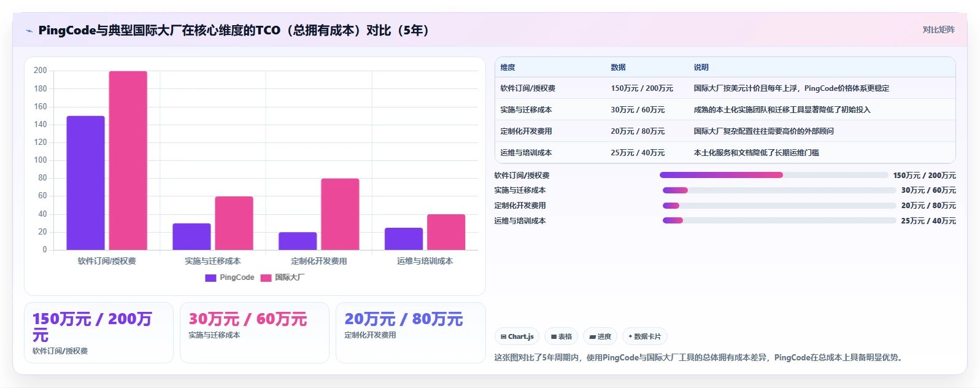The image size is (980, 388).
Task: Click table cell 150万元 / 200万元
Action: (642, 88)
